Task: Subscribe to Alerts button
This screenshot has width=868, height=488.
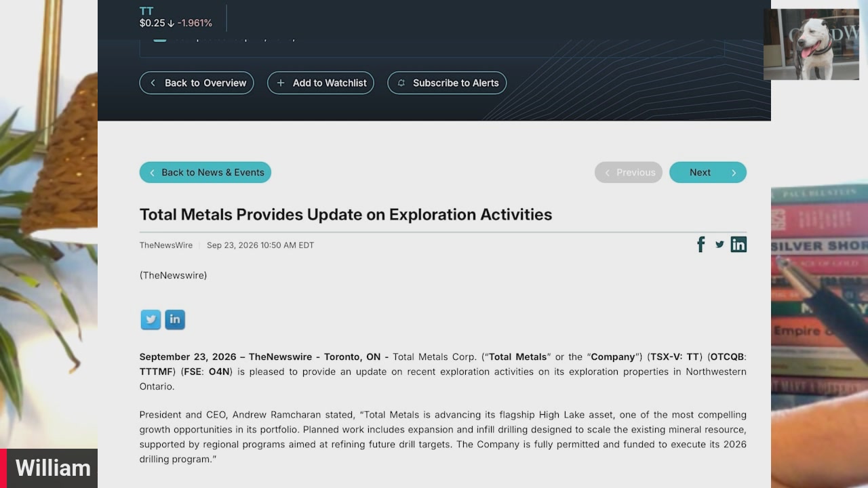Action: pyautogui.click(x=447, y=83)
